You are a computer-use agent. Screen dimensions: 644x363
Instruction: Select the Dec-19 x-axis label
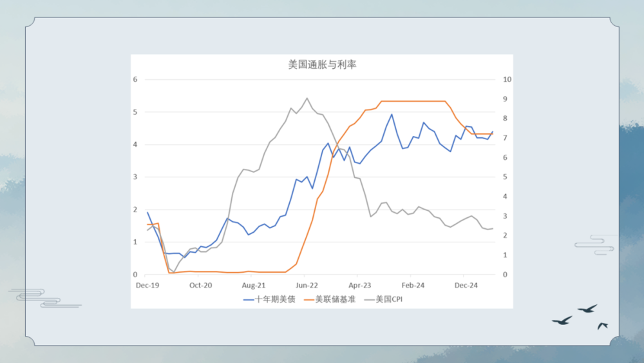coord(147,284)
